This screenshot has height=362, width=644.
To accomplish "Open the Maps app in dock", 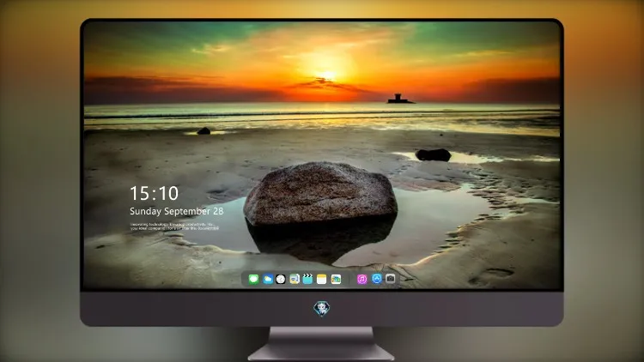I will point(295,280).
